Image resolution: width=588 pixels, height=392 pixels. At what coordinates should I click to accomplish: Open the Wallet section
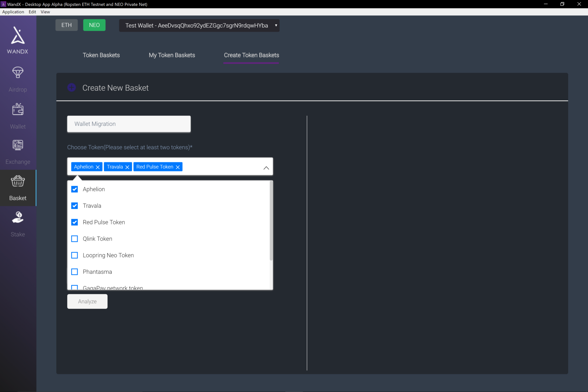(x=18, y=116)
